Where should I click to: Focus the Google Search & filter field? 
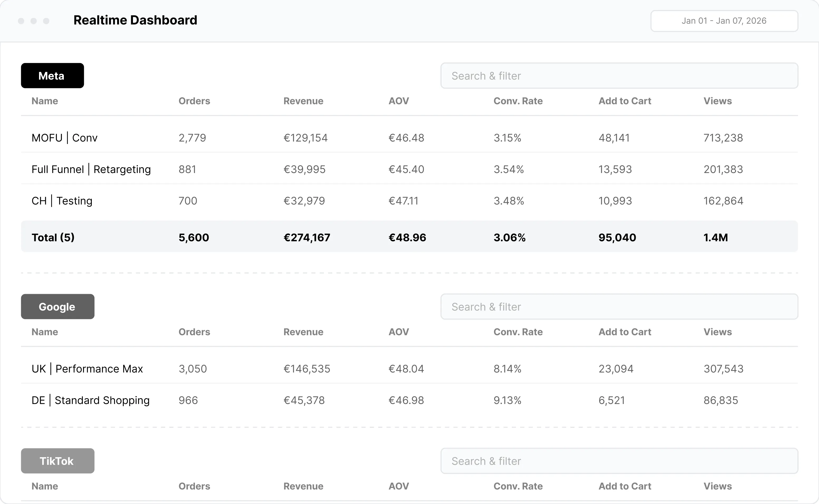(x=619, y=307)
